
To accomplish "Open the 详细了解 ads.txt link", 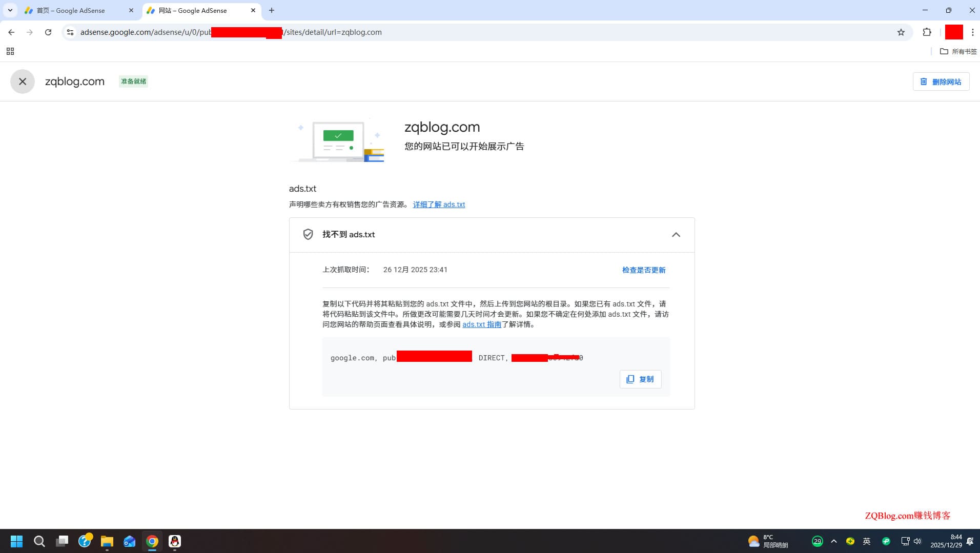I will click(439, 204).
